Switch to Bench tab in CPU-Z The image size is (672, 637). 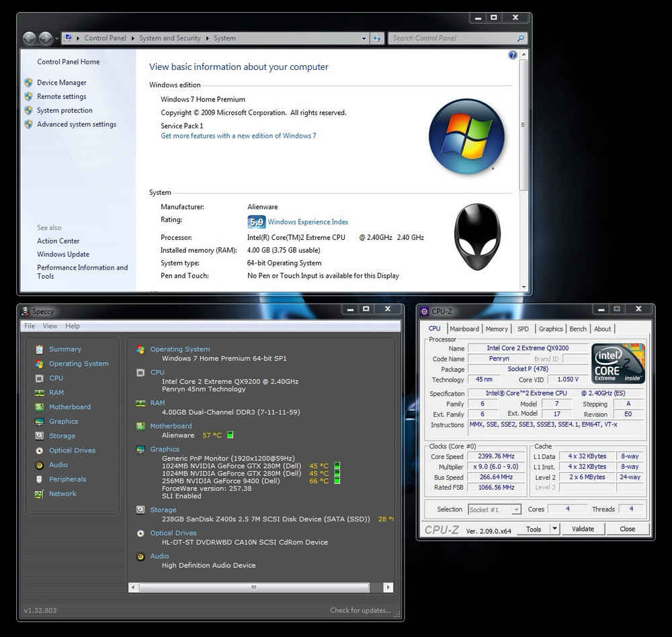[x=578, y=329]
